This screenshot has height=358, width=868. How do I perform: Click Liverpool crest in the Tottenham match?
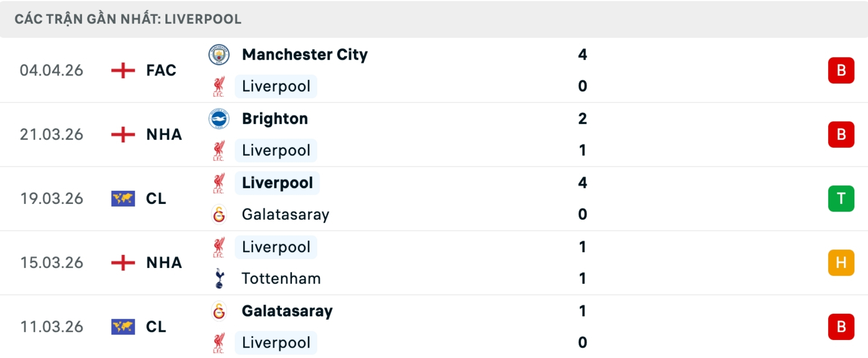tap(219, 247)
